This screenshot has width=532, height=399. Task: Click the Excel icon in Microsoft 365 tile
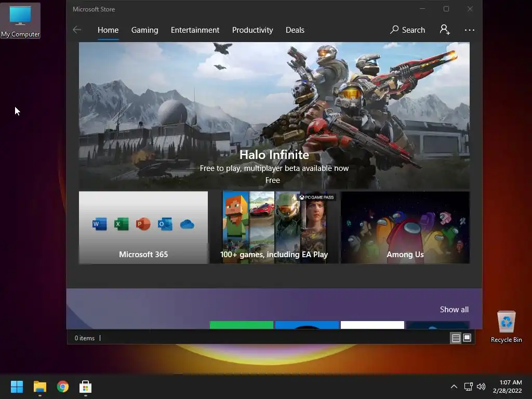(x=121, y=224)
